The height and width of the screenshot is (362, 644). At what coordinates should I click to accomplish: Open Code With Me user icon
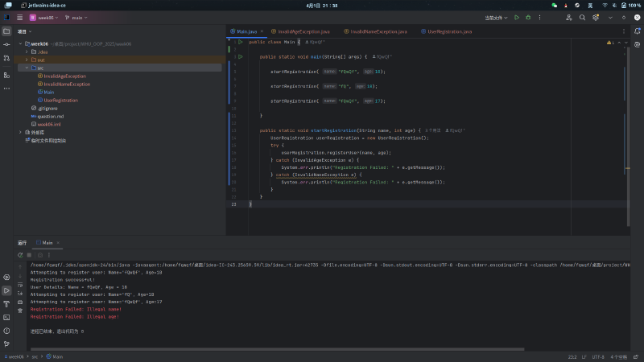[x=569, y=18]
